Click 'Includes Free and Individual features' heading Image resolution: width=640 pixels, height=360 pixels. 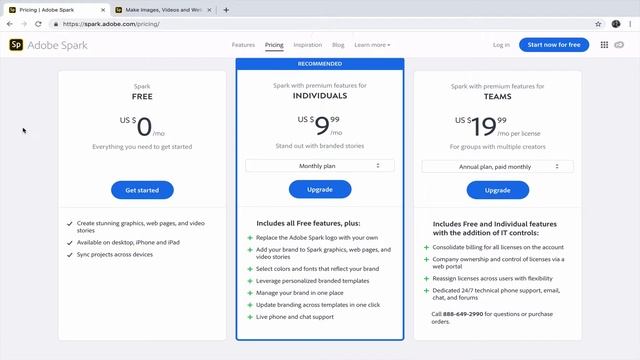coord(495,228)
